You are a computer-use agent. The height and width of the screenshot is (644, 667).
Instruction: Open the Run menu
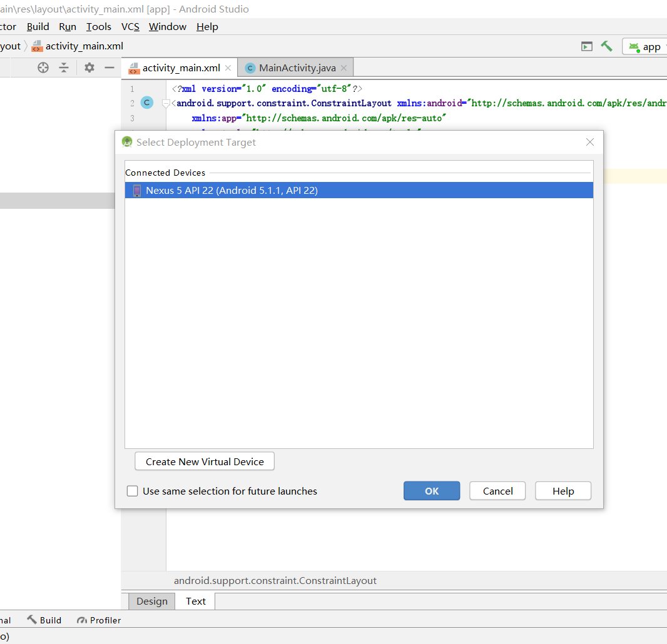point(68,27)
